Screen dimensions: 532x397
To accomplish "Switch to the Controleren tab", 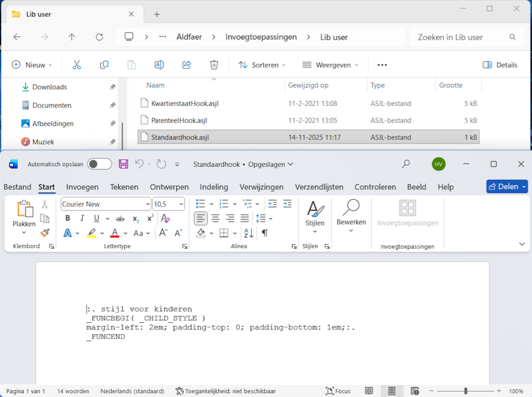I will click(375, 187).
